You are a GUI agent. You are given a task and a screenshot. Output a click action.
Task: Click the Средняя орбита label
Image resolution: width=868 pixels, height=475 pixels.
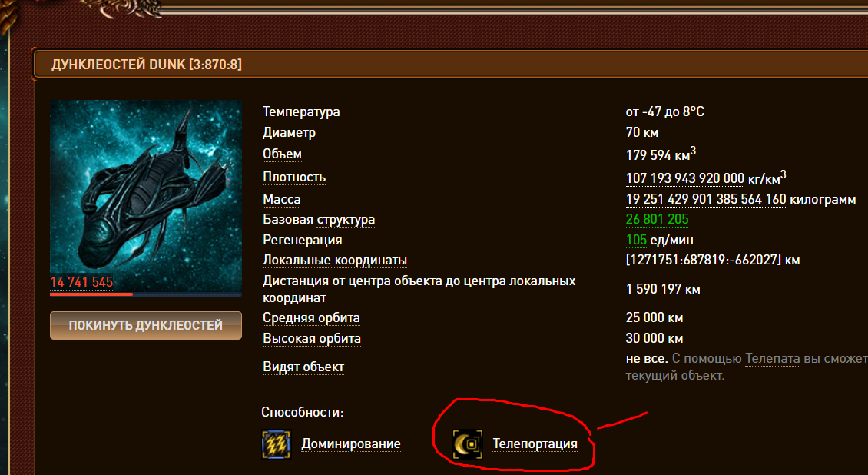tap(311, 317)
